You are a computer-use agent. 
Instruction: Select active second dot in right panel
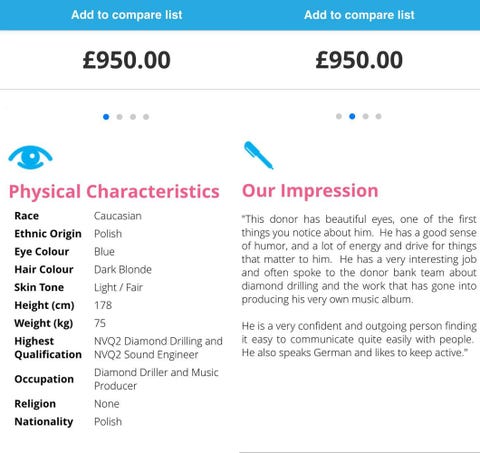(352, 116)
